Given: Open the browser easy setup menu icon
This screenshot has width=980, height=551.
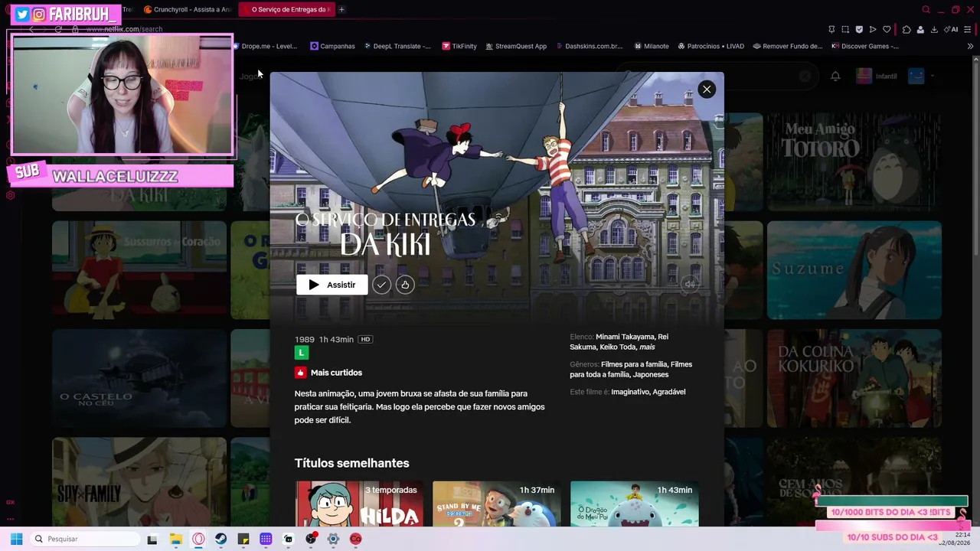Looking at the screenshot, I should click(967, 29).
